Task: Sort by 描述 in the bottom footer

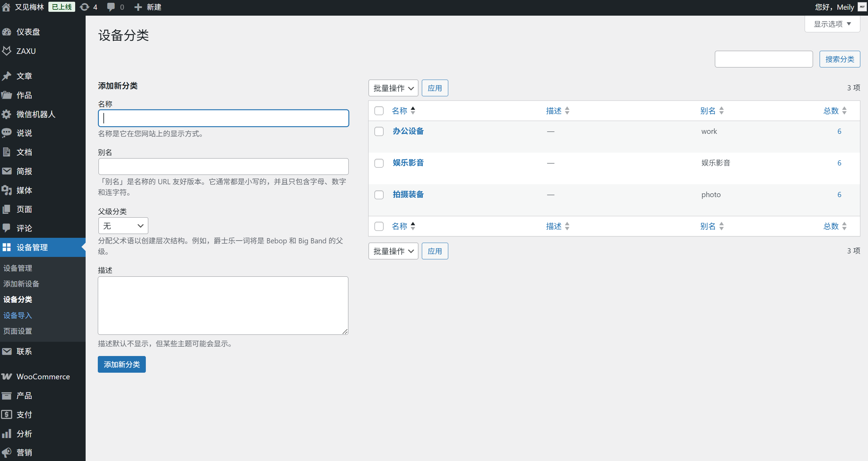Action: tap(558, 226)
